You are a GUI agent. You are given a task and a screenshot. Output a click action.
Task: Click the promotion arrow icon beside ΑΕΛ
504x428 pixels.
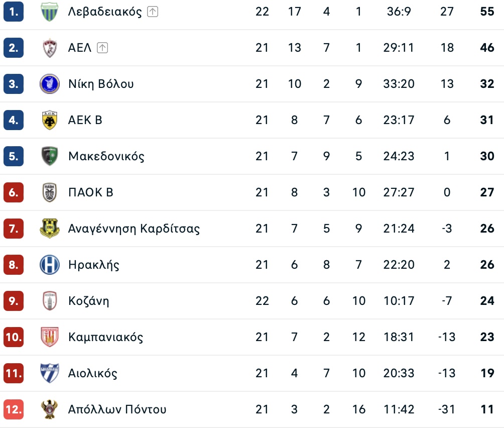[x=102, y=48]
